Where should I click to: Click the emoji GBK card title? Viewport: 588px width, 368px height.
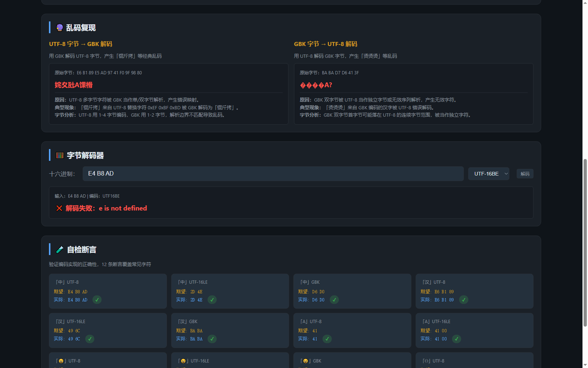coord(311,361)
